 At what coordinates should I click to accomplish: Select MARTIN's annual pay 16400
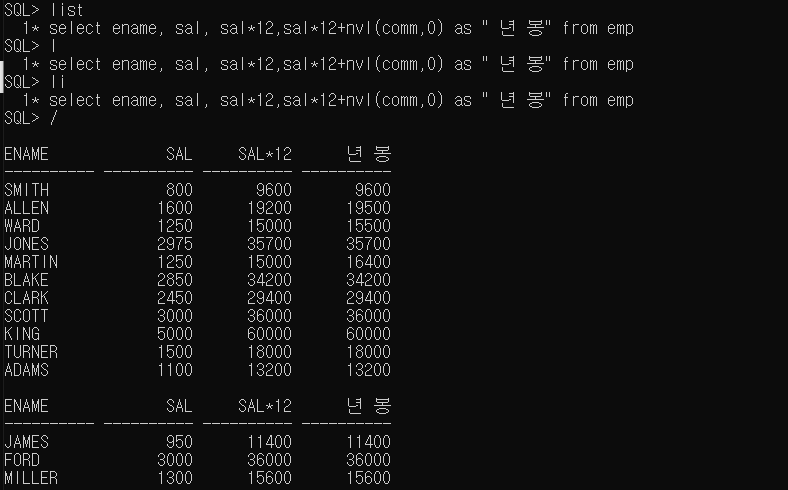pyautogui.click(x=368, y=262)
